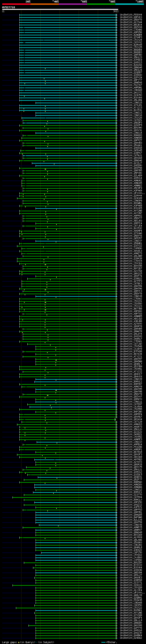Select the UniRef100_B0I531 label
This screenshot has width=146, height=644.
pyautogui.click(x=131, y=110)
